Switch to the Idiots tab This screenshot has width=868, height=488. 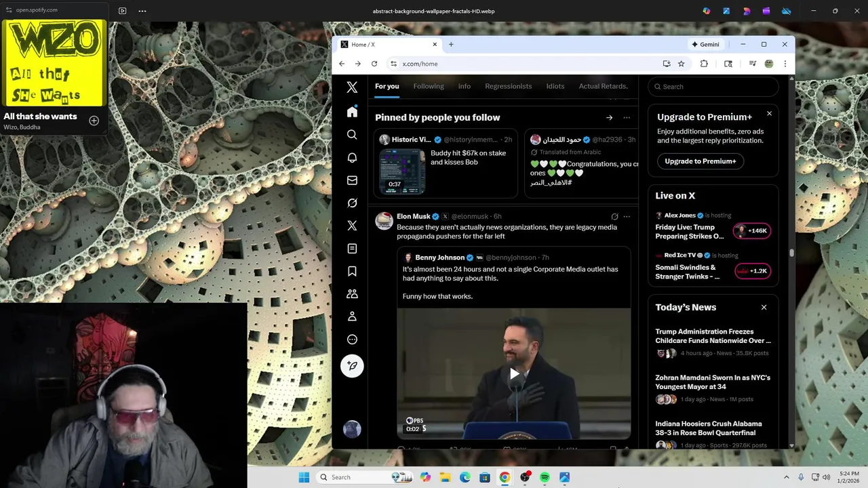pos(555,87)
